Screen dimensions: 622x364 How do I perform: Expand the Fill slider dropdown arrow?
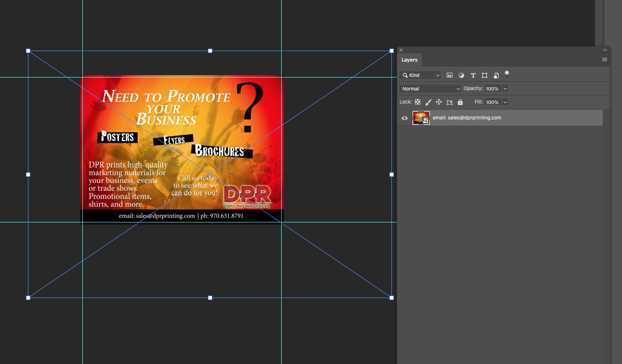pyautogui.click(x=505, y=102)
